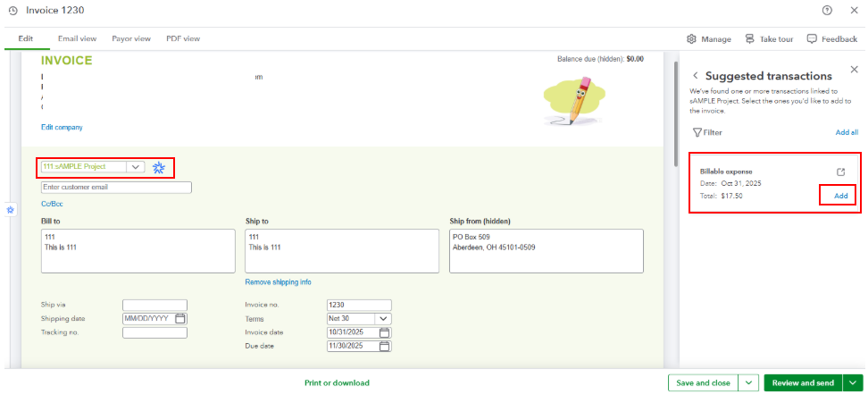Click the Manage gear icon
The width and height of the screenshot is (868, 394).
click(x=691, y=39)
